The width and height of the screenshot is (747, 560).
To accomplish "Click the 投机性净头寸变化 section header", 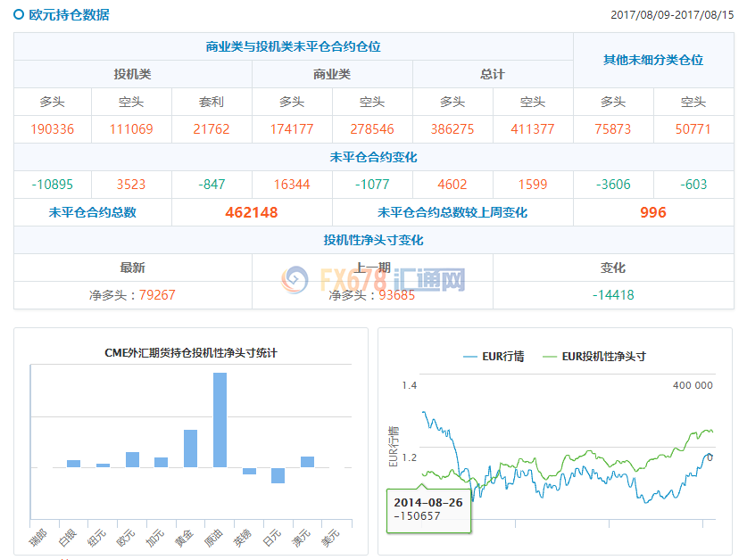I will (373, 240).
